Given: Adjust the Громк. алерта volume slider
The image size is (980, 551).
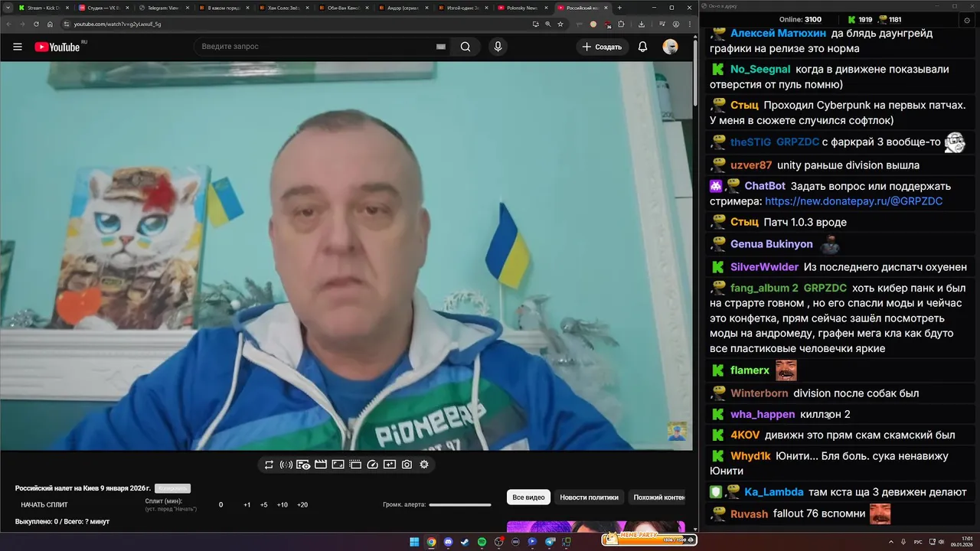Looking at the screenshot, I should pos(460,505).
